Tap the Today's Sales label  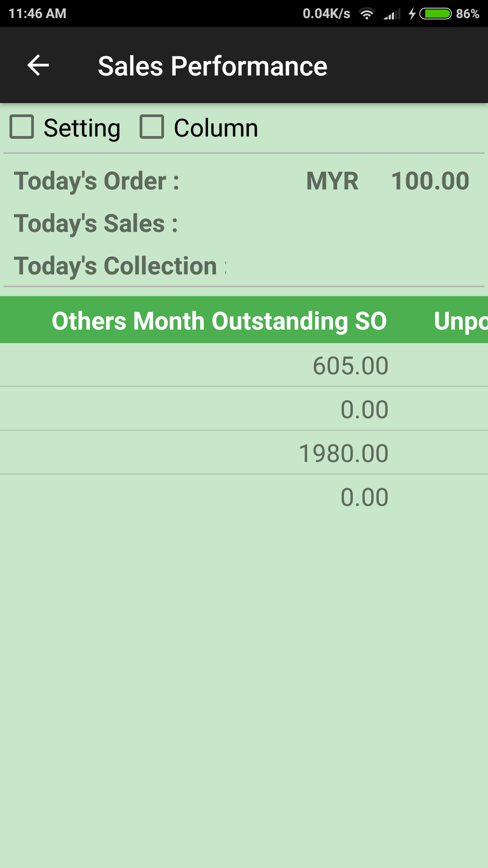pos(96,224)
